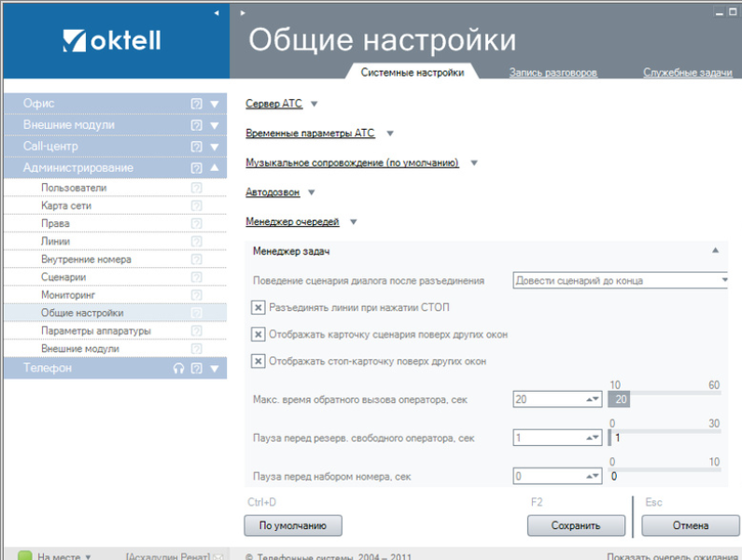The height and width of the screenshot is (560, 742).
Task: Click help icon next to Офис section
Action: point(196,104)
